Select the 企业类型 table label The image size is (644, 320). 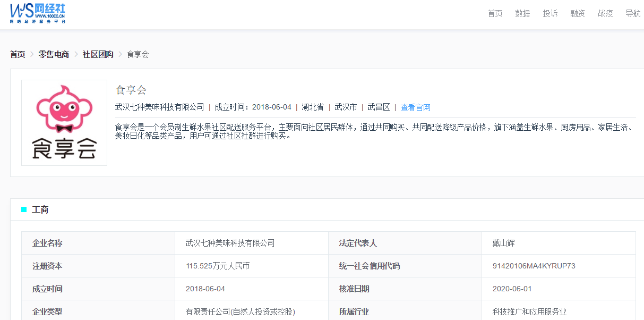pyautogui.click(x=47, y=311)
